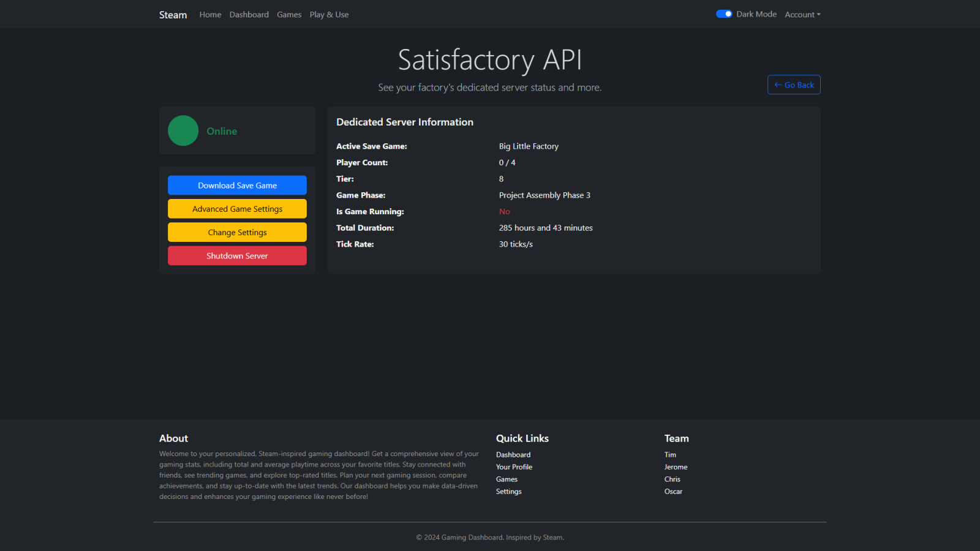Image resolution: width=980 pixels, height=551 pixels.
Task: Click the Steam logo in the navbar
Action: tap(173, 14)
